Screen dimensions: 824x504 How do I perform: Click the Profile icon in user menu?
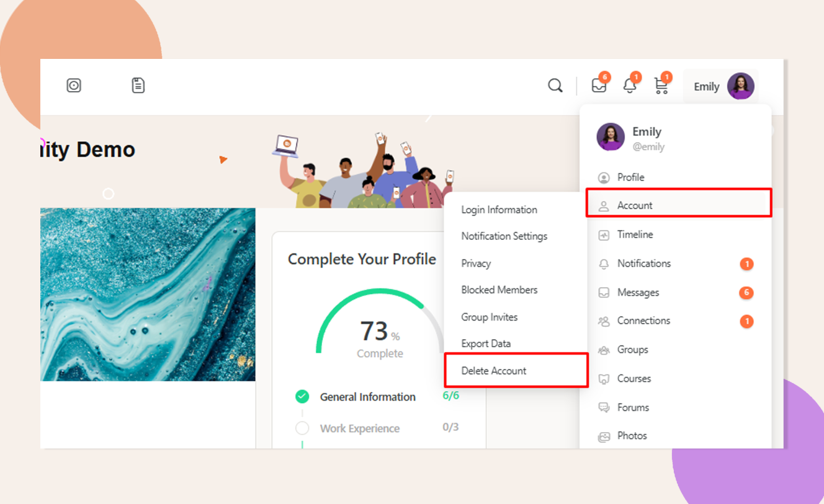604,178
